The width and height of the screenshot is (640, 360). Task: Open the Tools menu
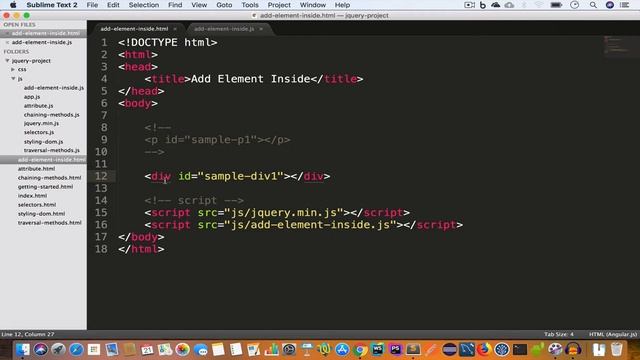click(250, 5)
